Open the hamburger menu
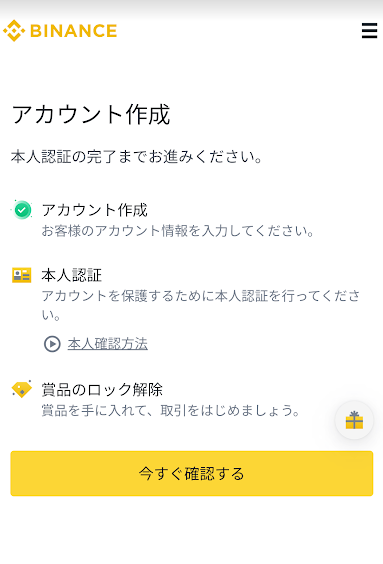This screenshot has width=383, height=564. [x=369, y=31]
